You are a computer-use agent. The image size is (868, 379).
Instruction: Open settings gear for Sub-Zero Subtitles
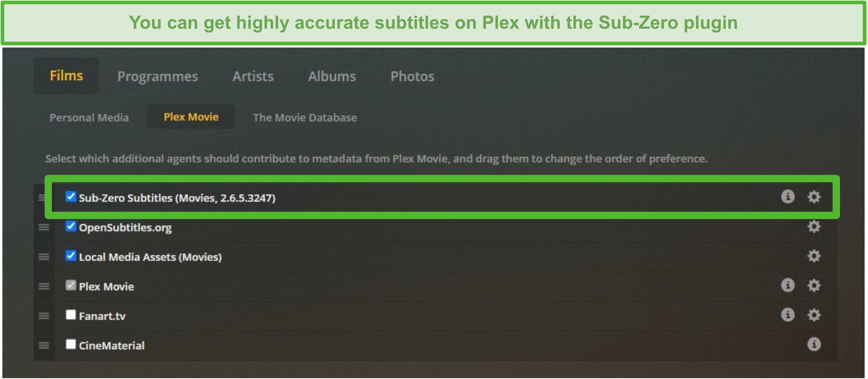pyautogui.click(x=814, y=197)
